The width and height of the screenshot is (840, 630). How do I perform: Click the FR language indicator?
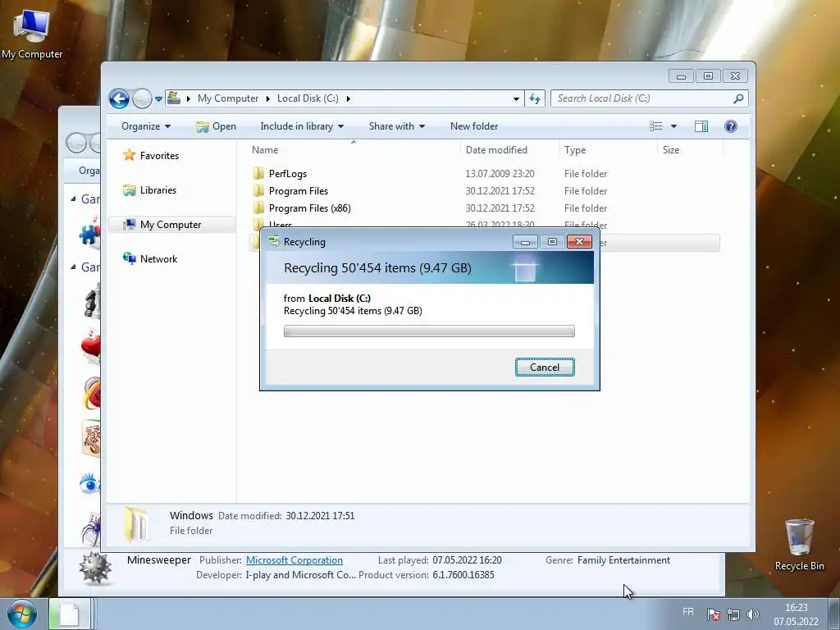click(x=688, y=612)
